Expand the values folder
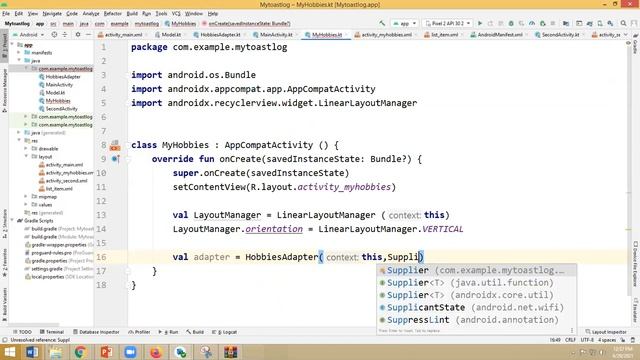Viewport: 640px width, 360px height. tap(26, 205)
